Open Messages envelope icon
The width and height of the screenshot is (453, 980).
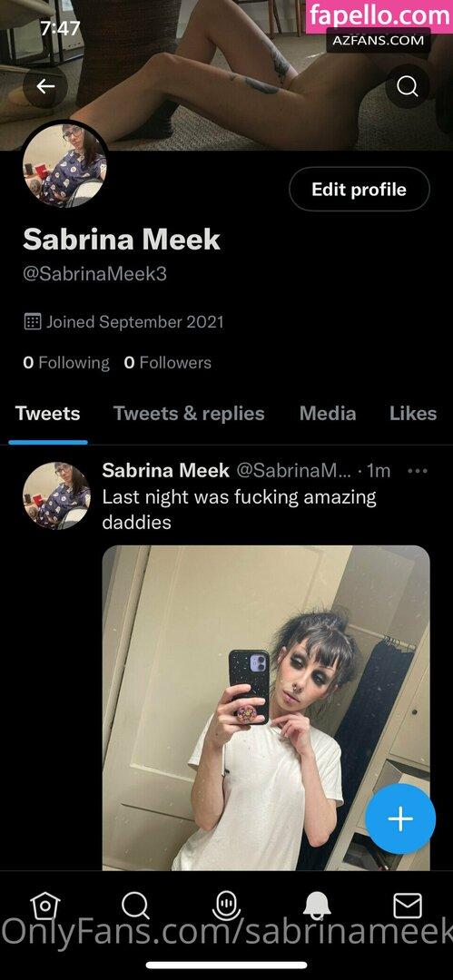click(x=408, y=905)
